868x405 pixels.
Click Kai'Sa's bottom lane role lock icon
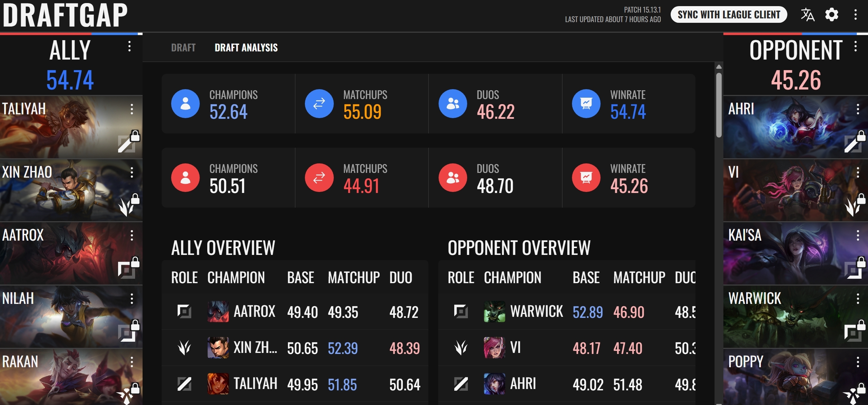pos(855,268)
